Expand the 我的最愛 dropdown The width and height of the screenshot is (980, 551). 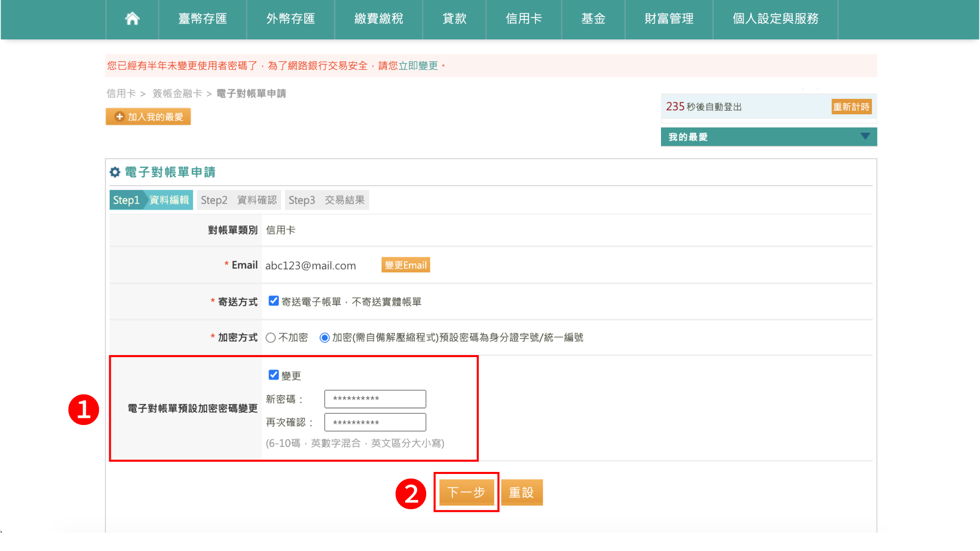click(865, 136)
